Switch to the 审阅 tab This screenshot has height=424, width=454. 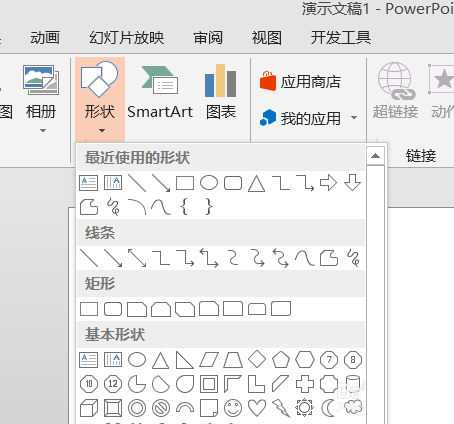[208, 38]
